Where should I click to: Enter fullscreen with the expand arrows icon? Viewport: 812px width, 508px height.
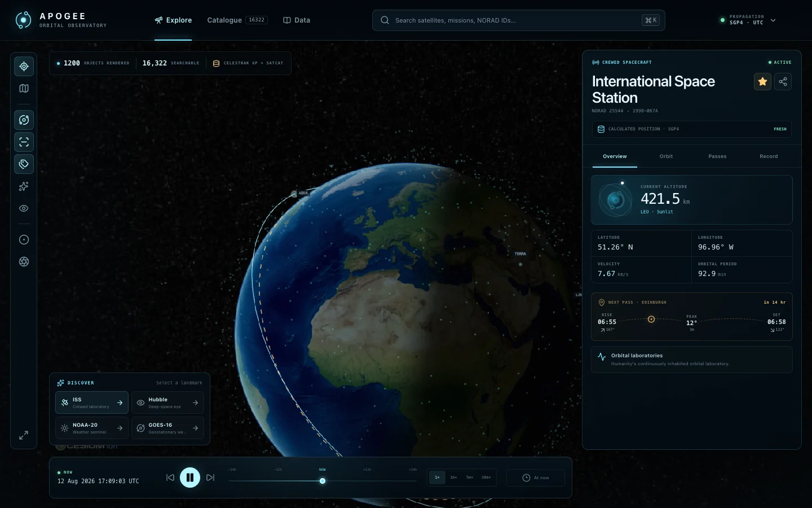click(24, 435)
